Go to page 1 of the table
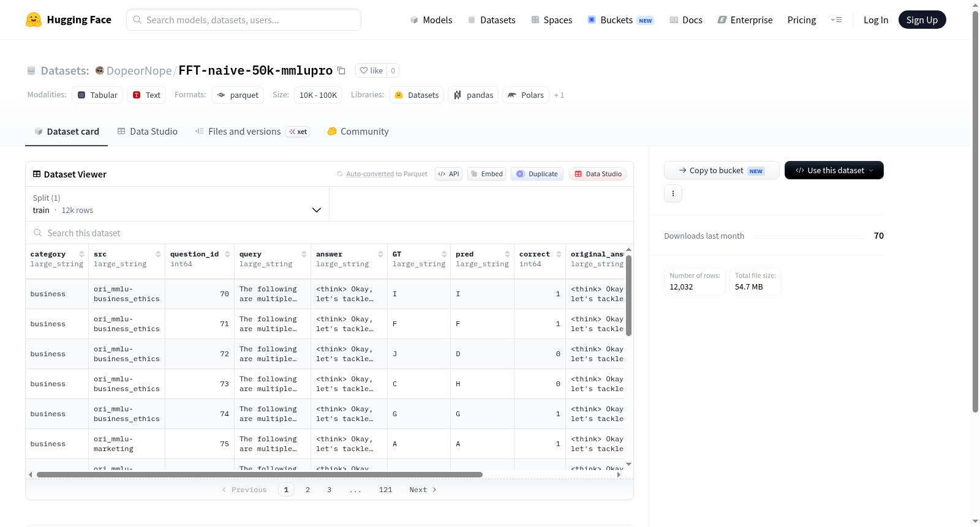The width and height of the screenshot is (980, 527). pos(286,490)
